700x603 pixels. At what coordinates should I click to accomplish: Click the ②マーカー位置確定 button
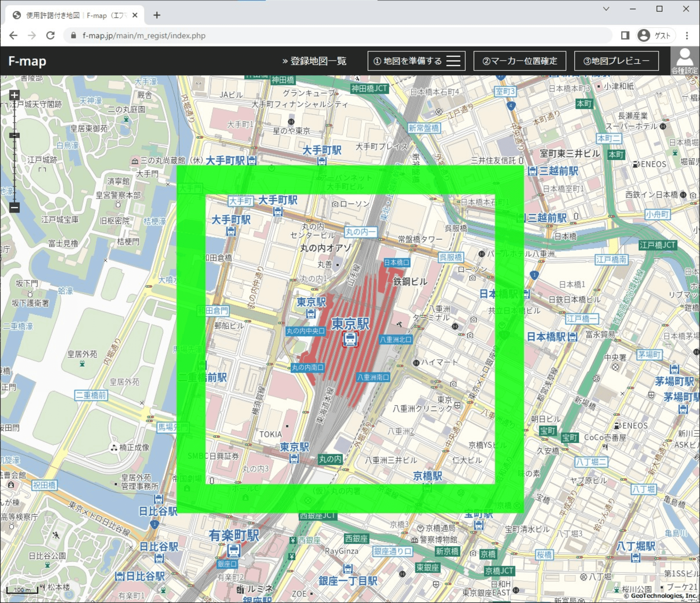(x=520, y=61)
